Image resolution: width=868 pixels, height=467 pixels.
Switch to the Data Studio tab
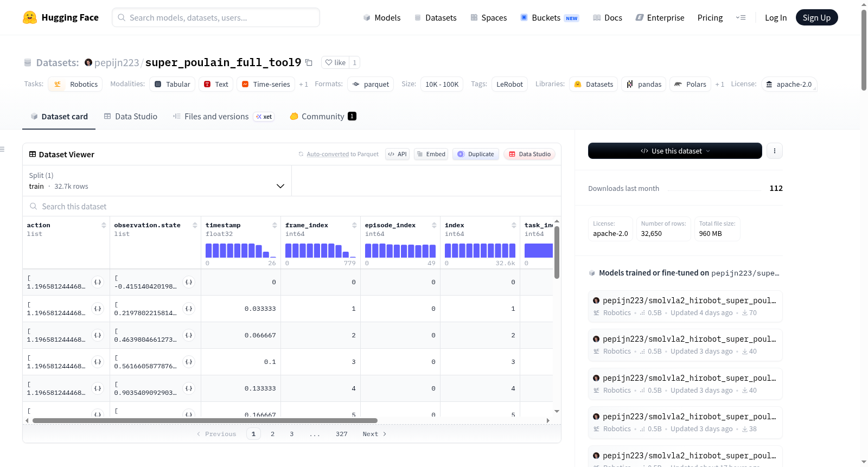pos(130,117)
